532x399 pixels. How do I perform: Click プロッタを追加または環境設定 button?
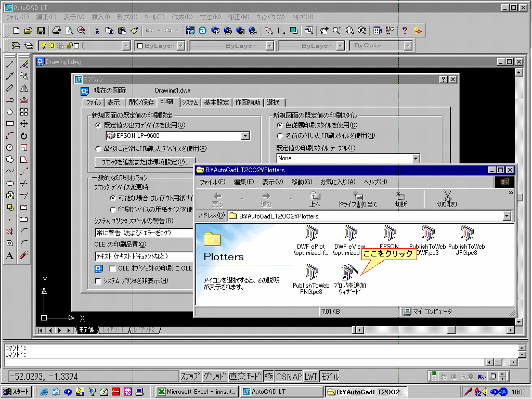[145, 162]
